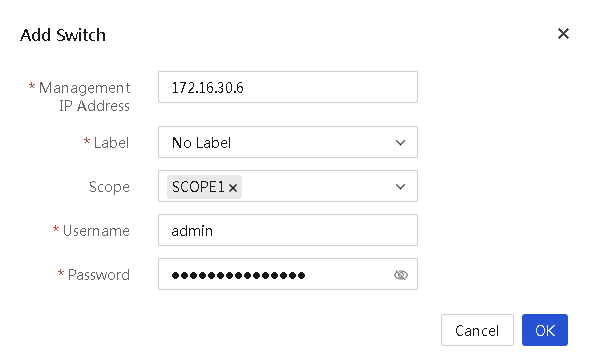Expand the Scope dropdown chevron
This screenshot has width=592, height=361.
tap(400, 187)
